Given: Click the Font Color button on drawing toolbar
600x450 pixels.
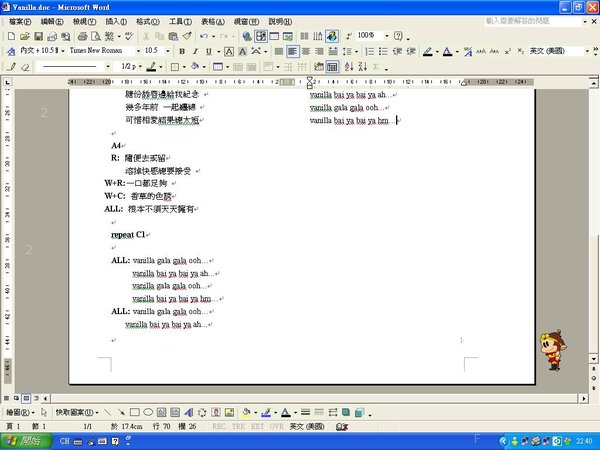Looking at the screenshot, I should pos(285,412).
